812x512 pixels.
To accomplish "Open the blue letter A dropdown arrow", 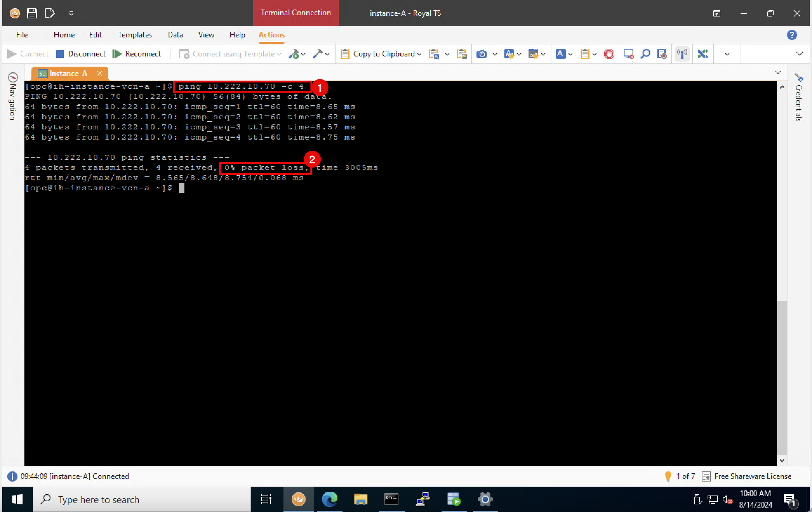I will click(x=570, y=54).
